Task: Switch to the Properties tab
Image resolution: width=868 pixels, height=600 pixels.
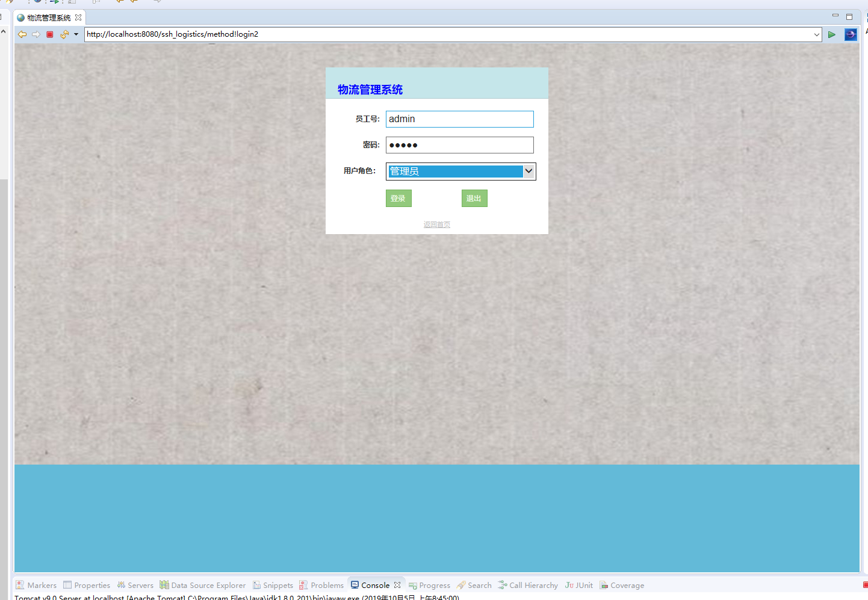Action: click(87, 585)
